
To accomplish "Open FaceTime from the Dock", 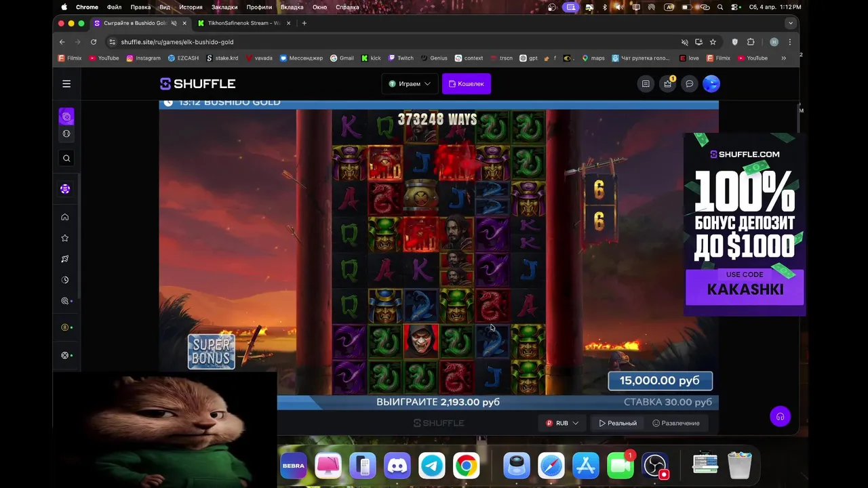I will tap(620, 466).
